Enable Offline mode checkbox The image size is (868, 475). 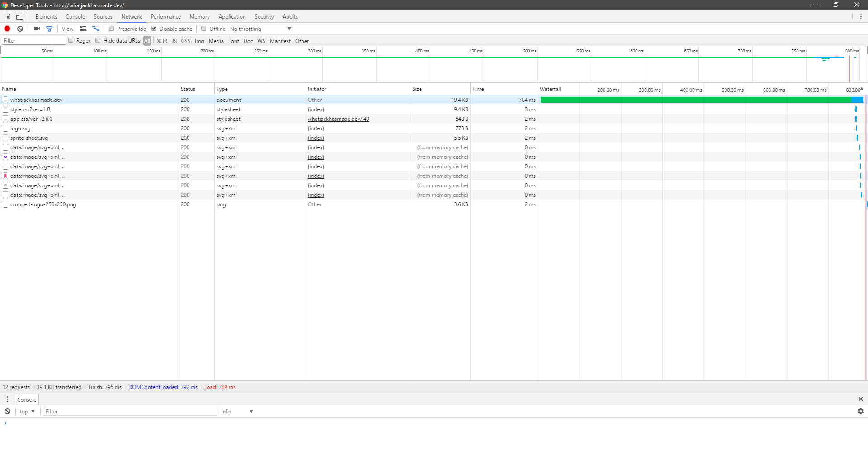(x=203, y=28)
